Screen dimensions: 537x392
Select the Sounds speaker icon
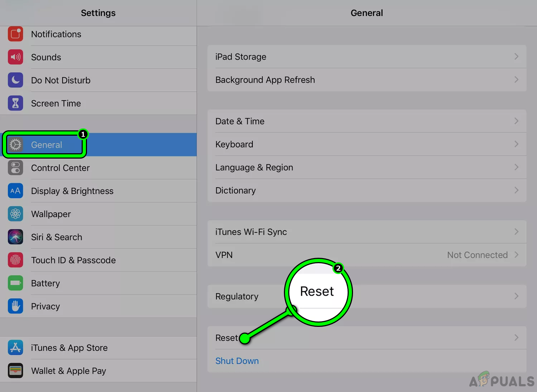click(x=15, y=57)
